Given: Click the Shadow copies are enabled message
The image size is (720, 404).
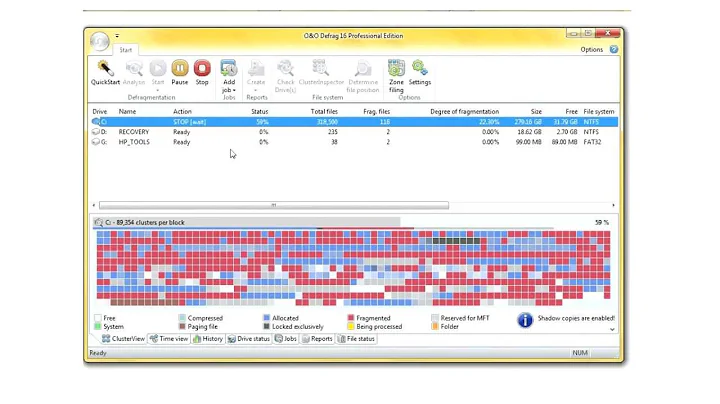Looking at the screenshot, I should point(576,318).
